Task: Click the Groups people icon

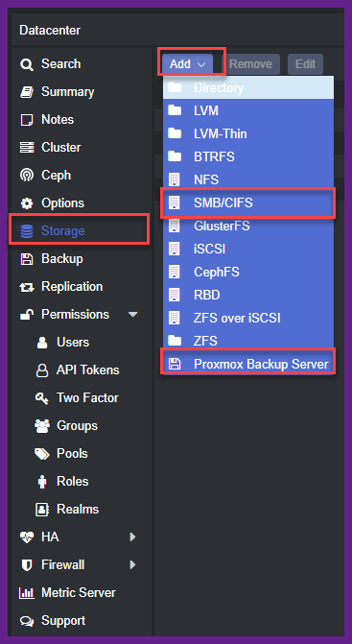Action: click(42, 426)
